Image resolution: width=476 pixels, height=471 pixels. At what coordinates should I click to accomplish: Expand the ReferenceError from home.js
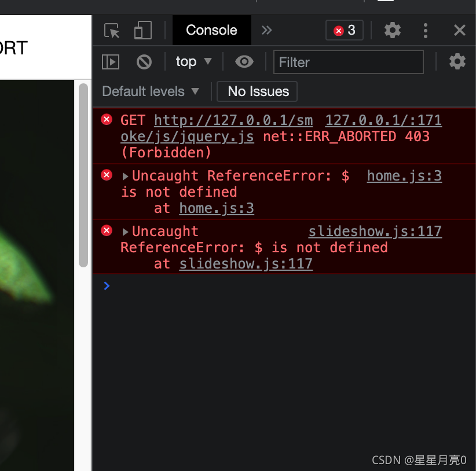click(x=125, y=175)
